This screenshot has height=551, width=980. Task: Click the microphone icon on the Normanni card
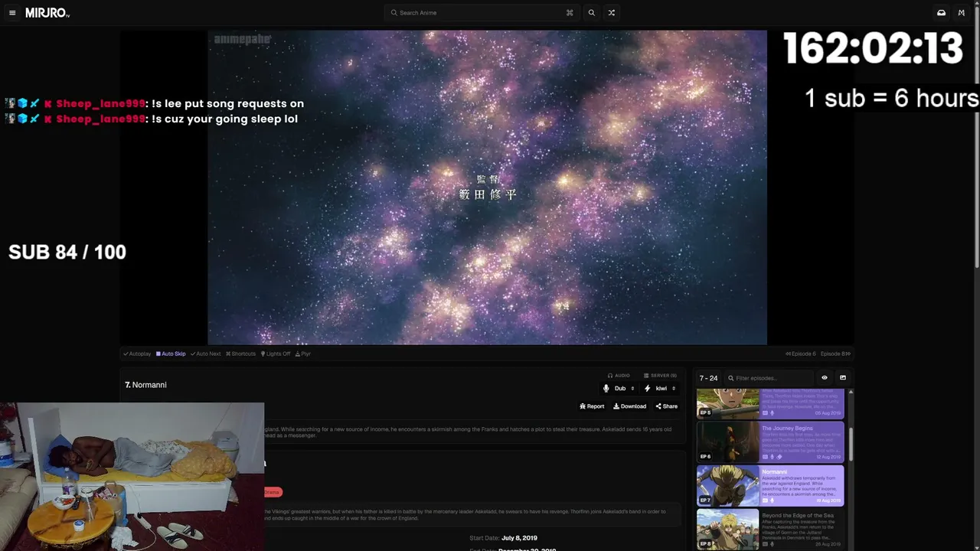[x=772, y=500]
